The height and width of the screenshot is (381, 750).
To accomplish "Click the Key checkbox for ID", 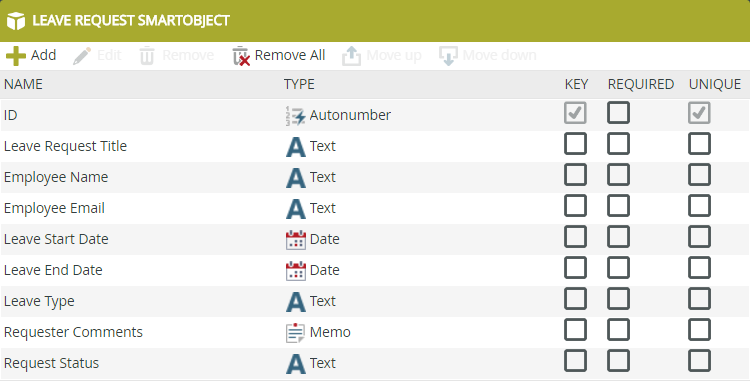I will [x=575, y=113].
